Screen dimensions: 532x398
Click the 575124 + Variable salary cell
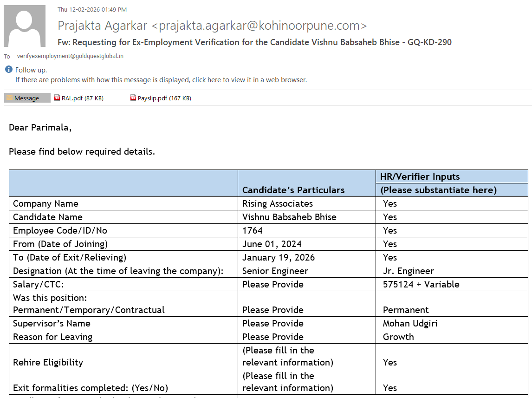421,284
